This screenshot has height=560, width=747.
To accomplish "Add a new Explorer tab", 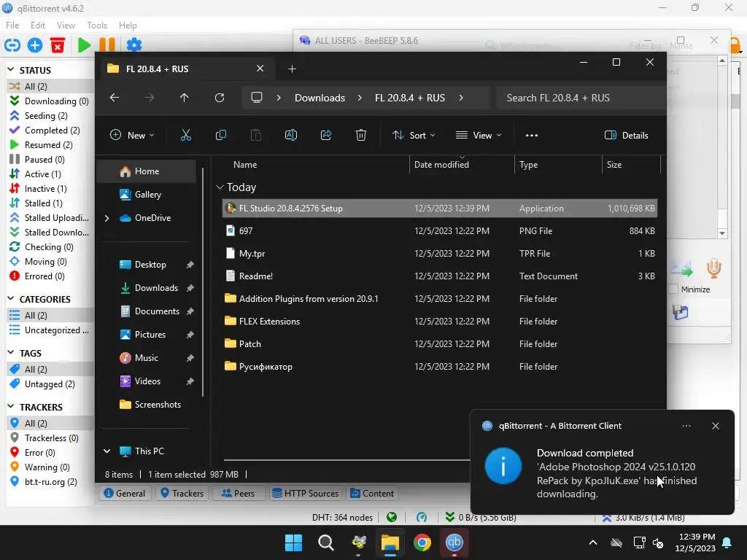I will (292, 69).
